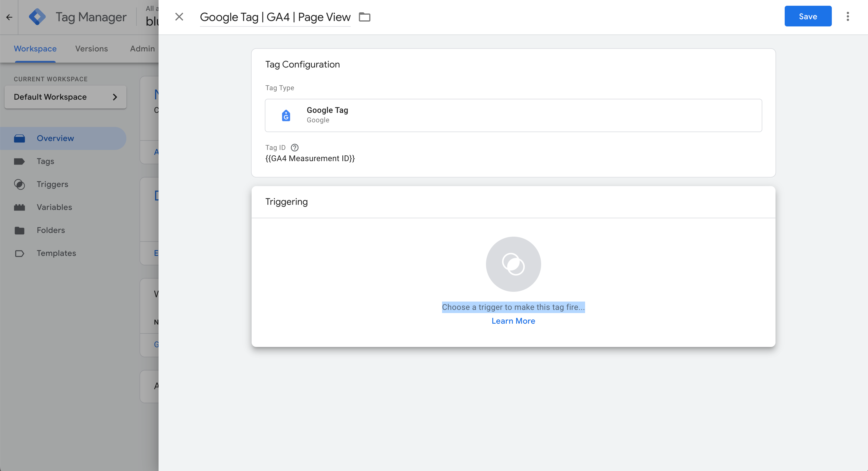The image size is (868, 471).
Task: Click the Save button
Action: [x=808, y=16]
